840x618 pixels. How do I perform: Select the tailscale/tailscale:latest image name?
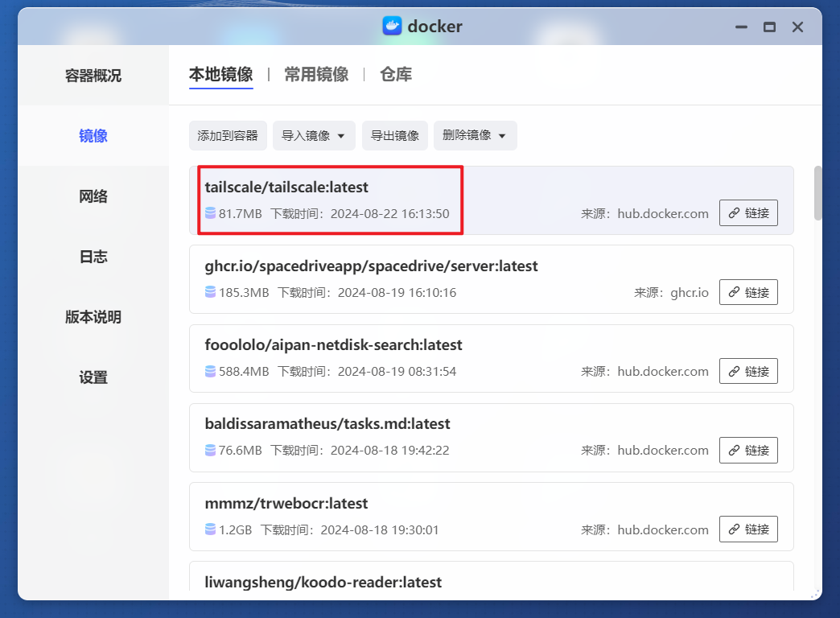pyautogui.click(x=286, y=187)
